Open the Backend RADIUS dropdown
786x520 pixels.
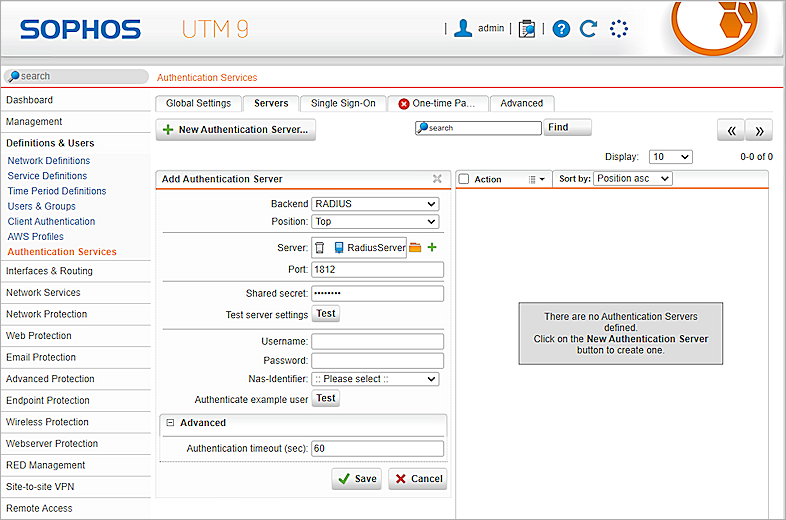point(375,204)
